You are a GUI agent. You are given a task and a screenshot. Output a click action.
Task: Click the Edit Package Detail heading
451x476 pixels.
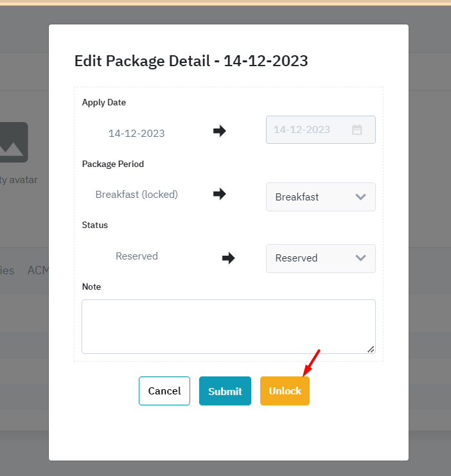(x=191, y=61)
